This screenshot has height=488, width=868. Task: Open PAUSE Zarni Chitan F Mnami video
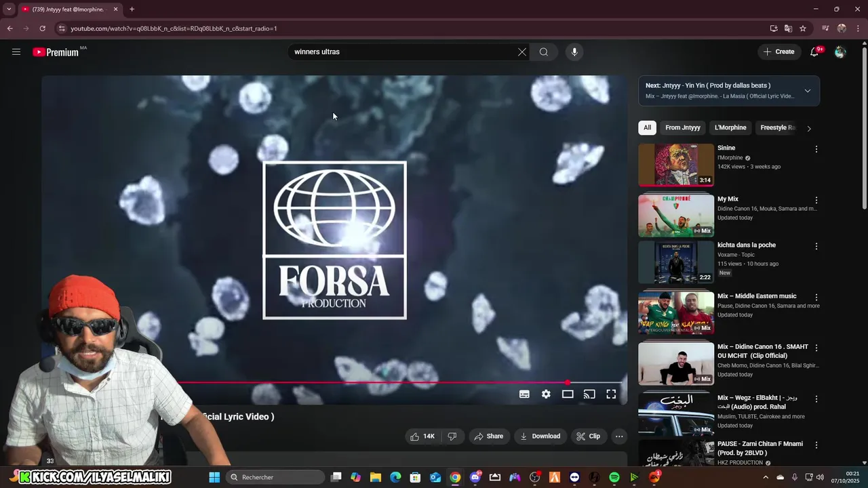(x=676, y=454)
